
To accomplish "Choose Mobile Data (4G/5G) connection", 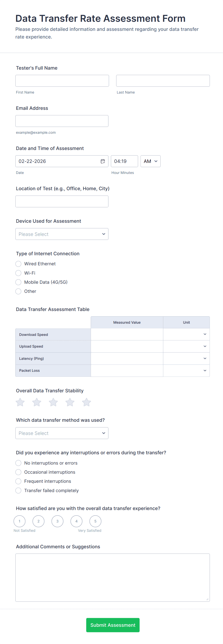I will 18,282.
